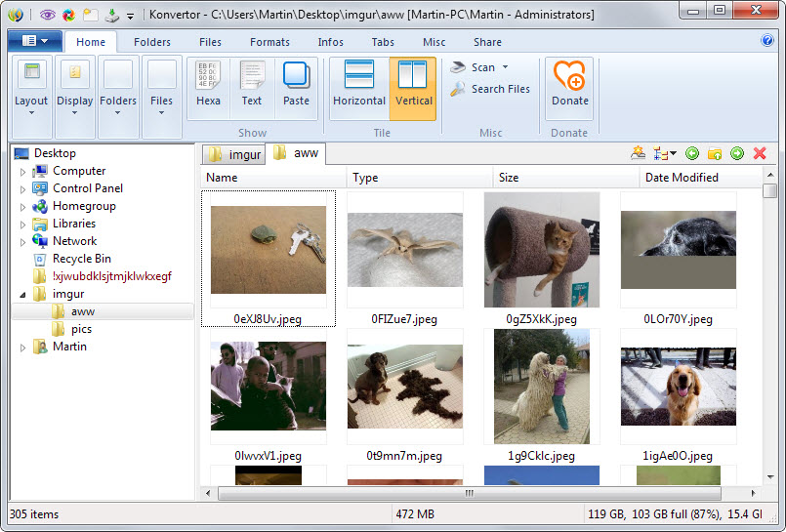Click the picture view icon in pane toolbar
Viewport: 786px width, 532px height.
pos(638,153)
